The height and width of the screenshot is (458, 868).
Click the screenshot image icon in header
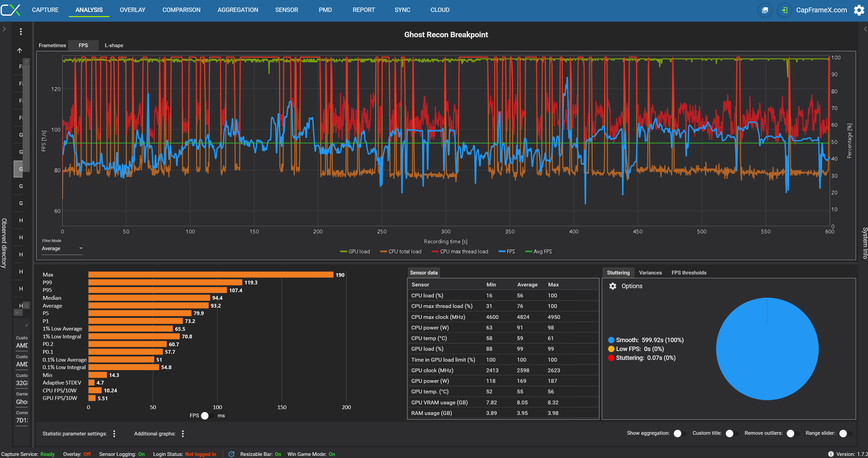pyautogui.click(x=765, y=10)
